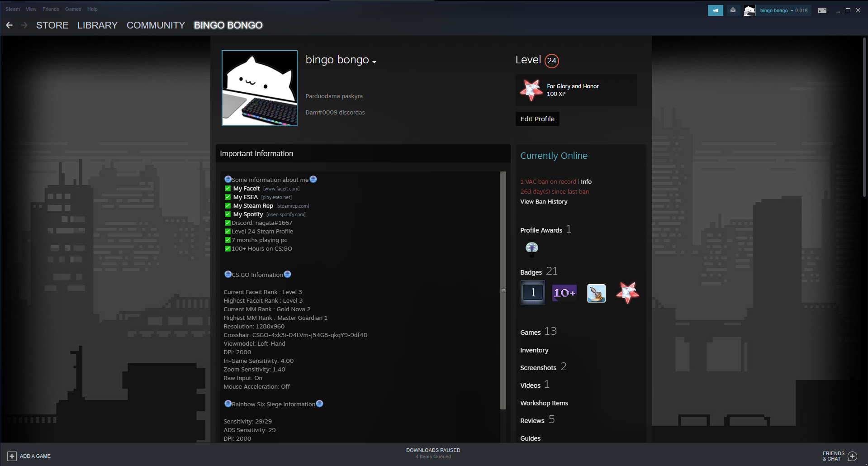Open VAC ban Info link

tap(586, 181)
